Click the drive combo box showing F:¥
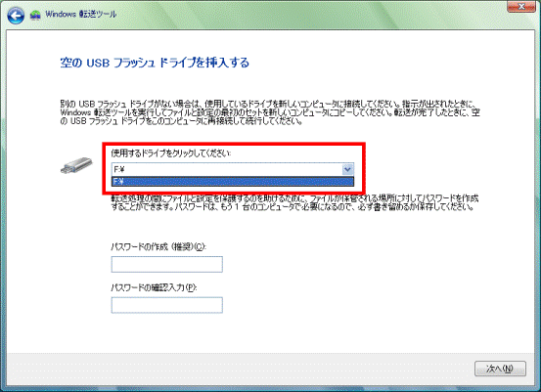 click(233, 170)
